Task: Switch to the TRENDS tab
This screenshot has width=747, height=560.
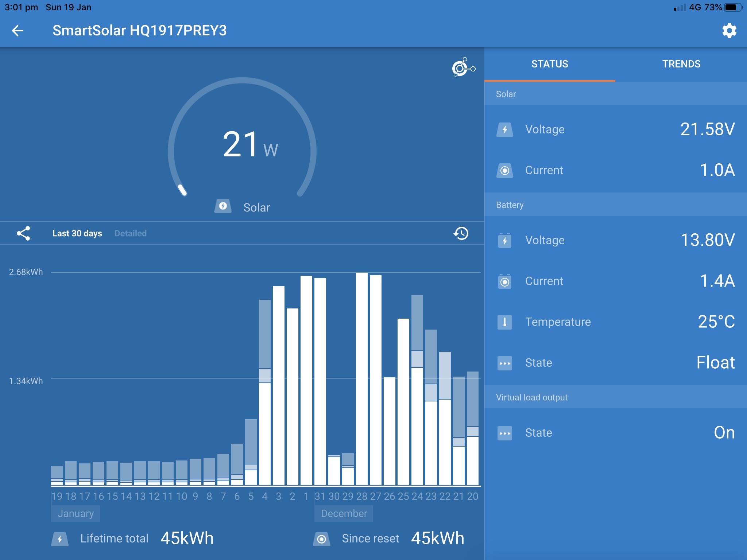Action: pyautogui.click(x=681, y=64)
